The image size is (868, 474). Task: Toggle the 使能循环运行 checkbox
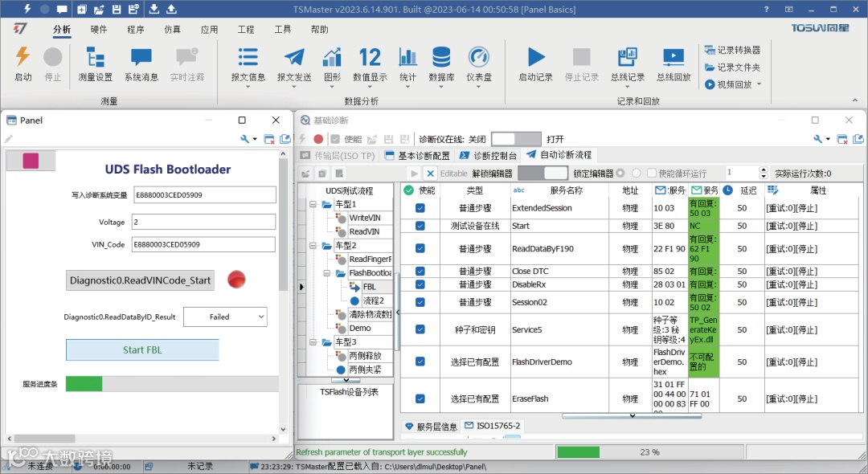652,173
